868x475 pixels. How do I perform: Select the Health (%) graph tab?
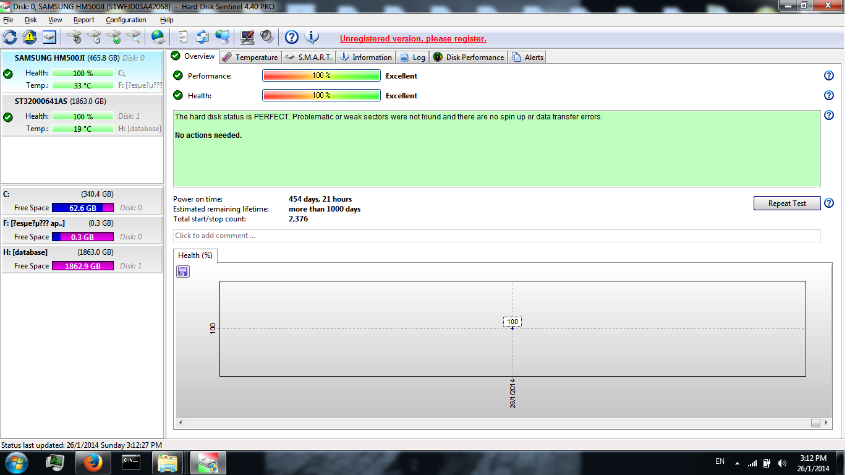tap(195, 255)
